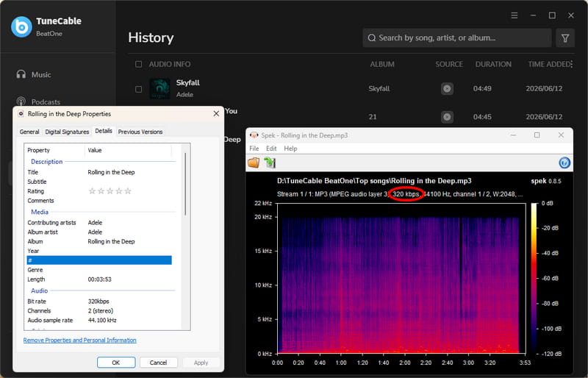Click Spek open file folder icon
The image size is (588, 378).
coord(254,163)
